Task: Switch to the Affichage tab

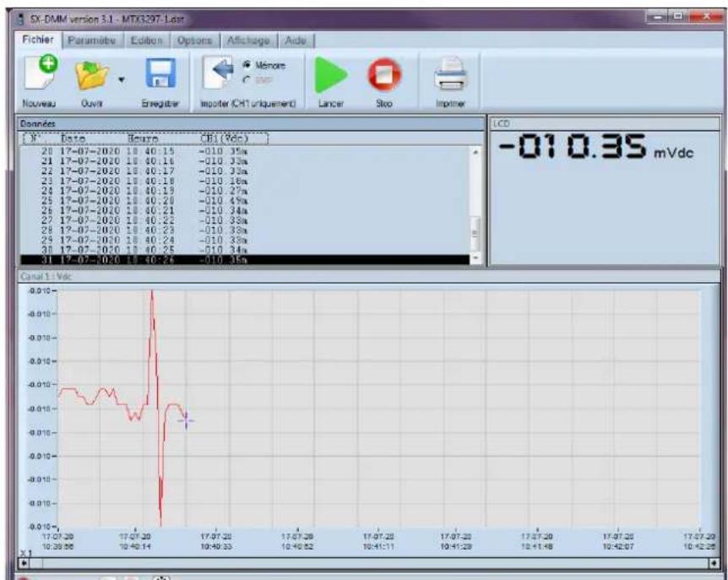Action: [248, 41]
